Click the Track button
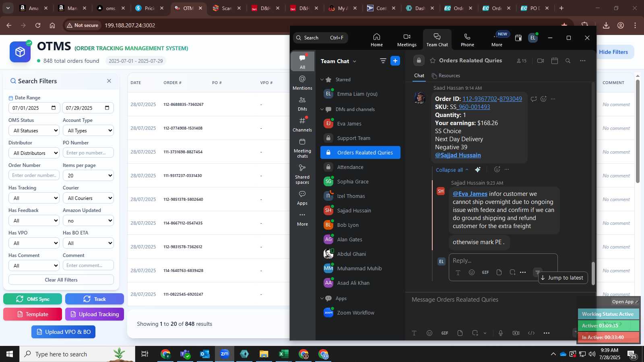 click(95, 299)
